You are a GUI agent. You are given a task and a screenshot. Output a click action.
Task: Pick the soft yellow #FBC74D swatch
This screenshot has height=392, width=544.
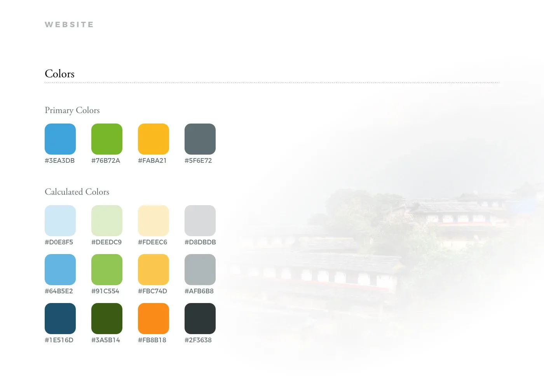[153, 270]
